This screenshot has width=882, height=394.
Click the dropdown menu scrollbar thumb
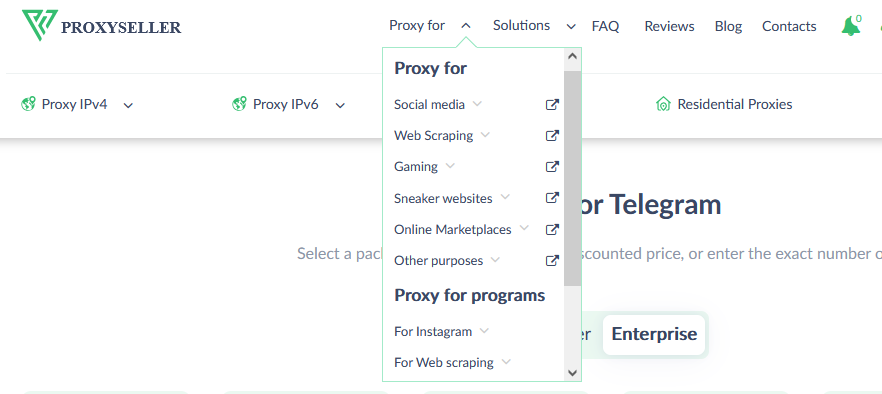point(573,178)
